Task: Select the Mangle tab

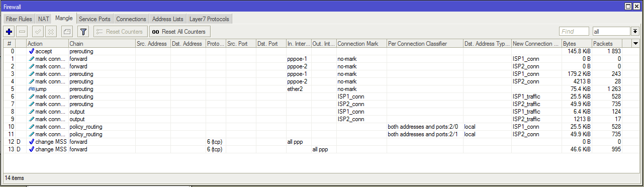Action: click(x=64, y=19)
